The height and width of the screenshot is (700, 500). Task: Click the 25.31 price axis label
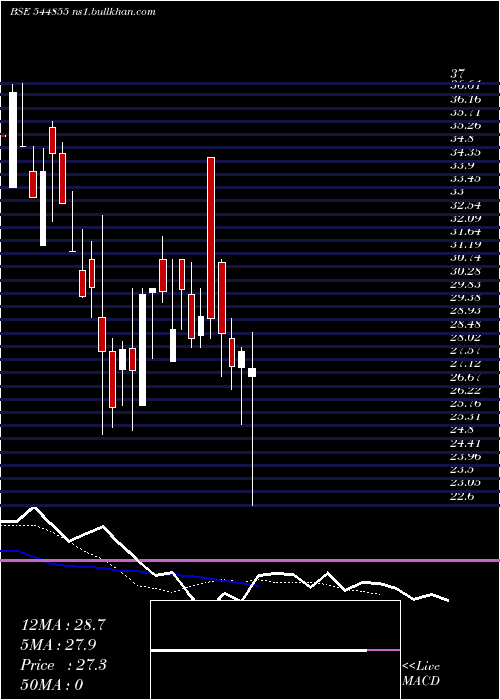coord(465,417)
